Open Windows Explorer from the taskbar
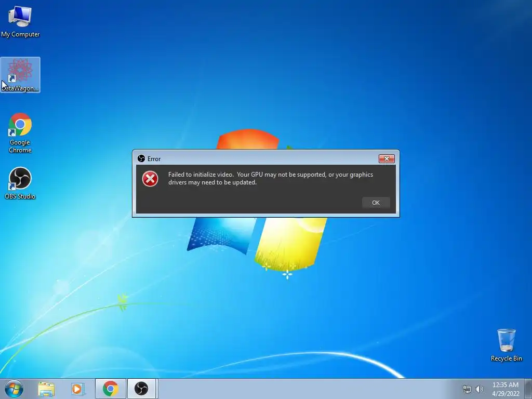532x399 pixels. (x=46, y=389)
